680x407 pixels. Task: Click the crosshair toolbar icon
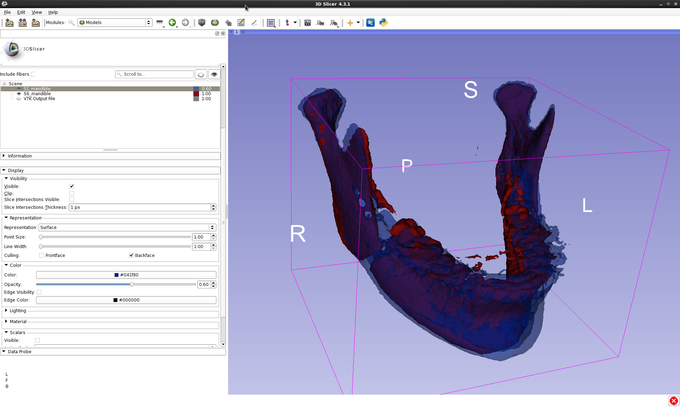point(350,22)
